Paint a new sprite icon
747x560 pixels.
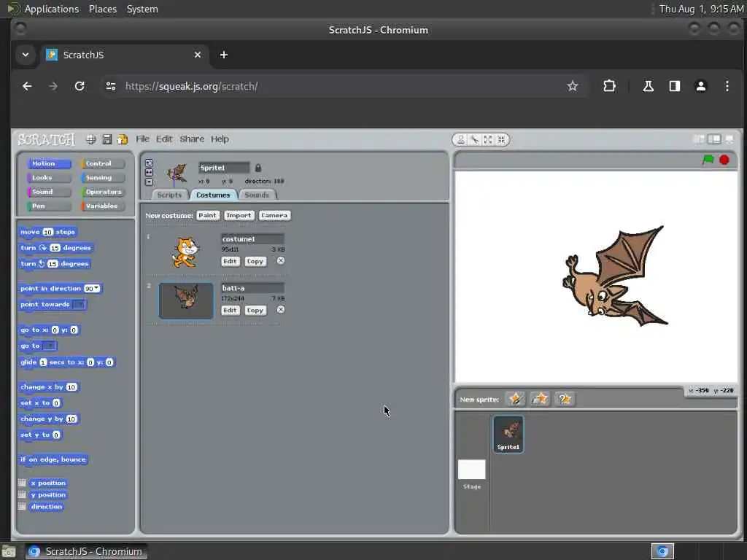point(515,399)
